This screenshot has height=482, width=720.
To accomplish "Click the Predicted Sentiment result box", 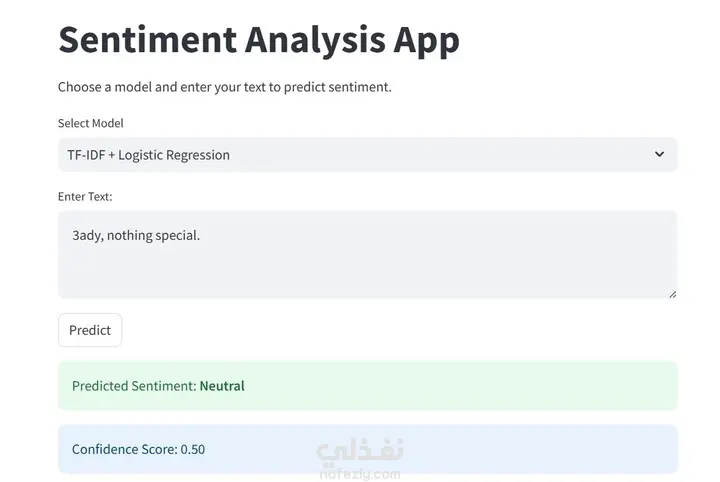I will pyautogui.click(x=367, y=386).
